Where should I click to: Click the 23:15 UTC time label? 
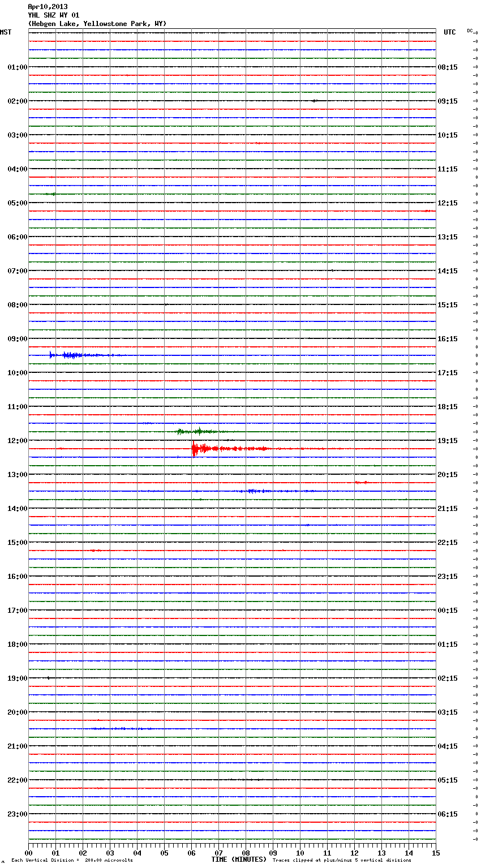tap(448, 577)
